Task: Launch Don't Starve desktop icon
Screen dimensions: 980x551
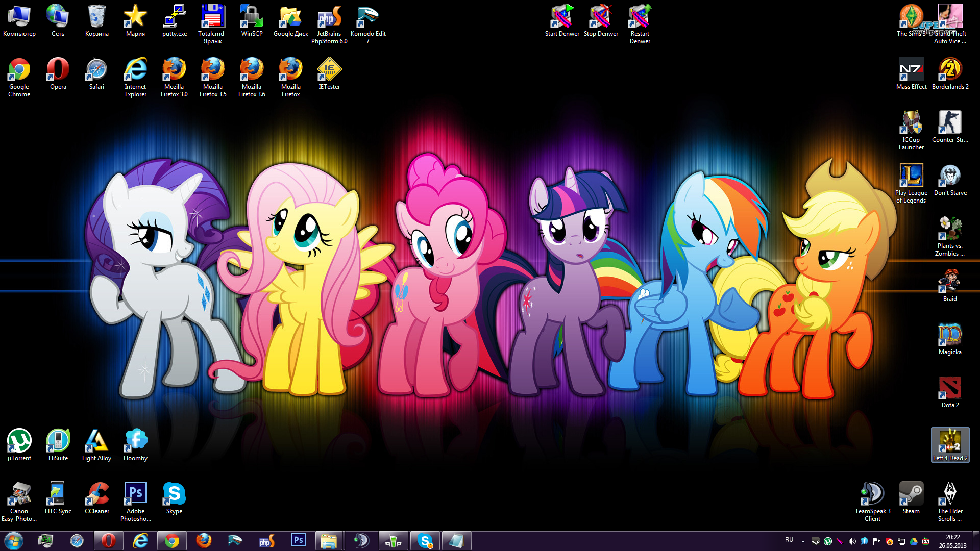Action: 950,180
